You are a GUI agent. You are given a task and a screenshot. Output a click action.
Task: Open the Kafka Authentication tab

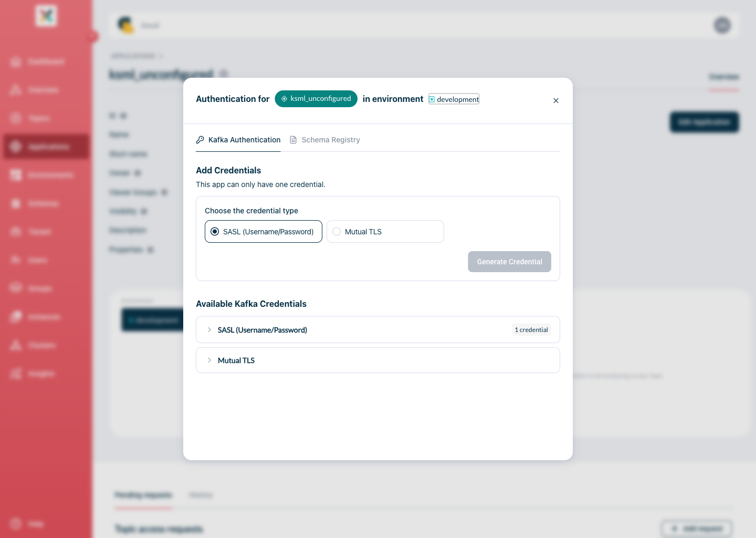pyautogui.click(x=238, y=140)
